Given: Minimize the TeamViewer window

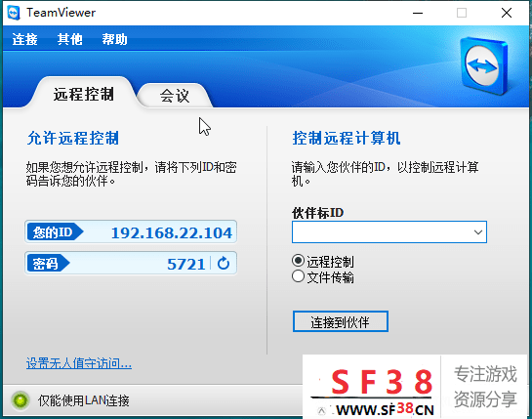Looking at the screenshot, I should click(418, 13).
